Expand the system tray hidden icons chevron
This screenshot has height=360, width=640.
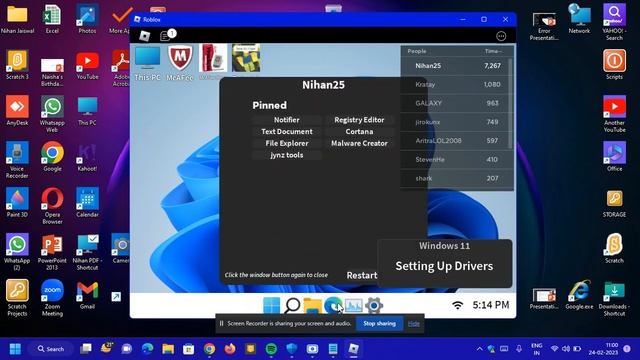coord(480,349)
